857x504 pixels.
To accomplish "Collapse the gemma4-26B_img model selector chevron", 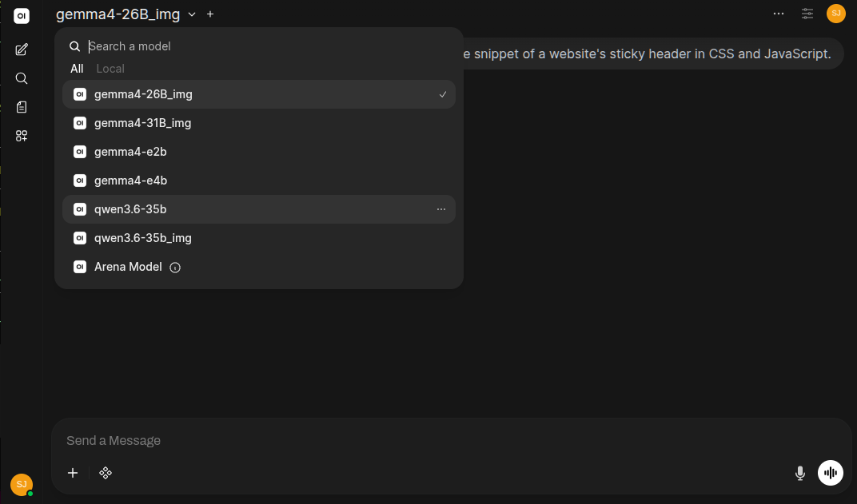I will [192, 14].
